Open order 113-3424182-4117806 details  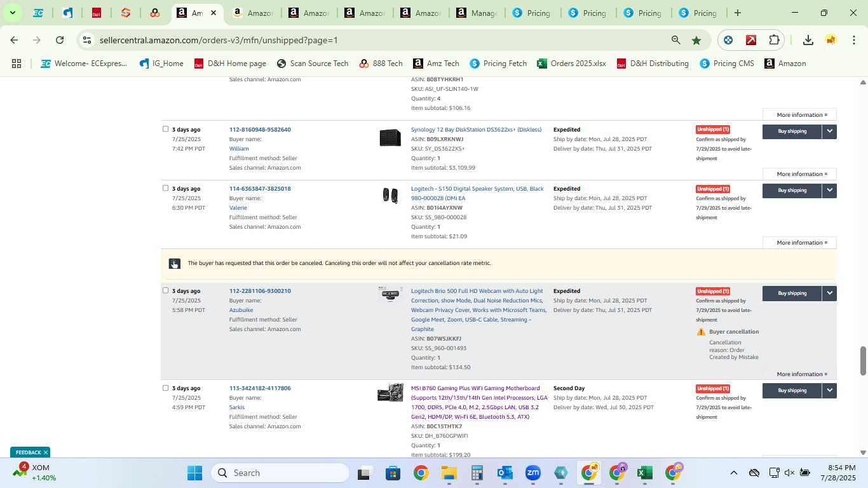point(260,388)
